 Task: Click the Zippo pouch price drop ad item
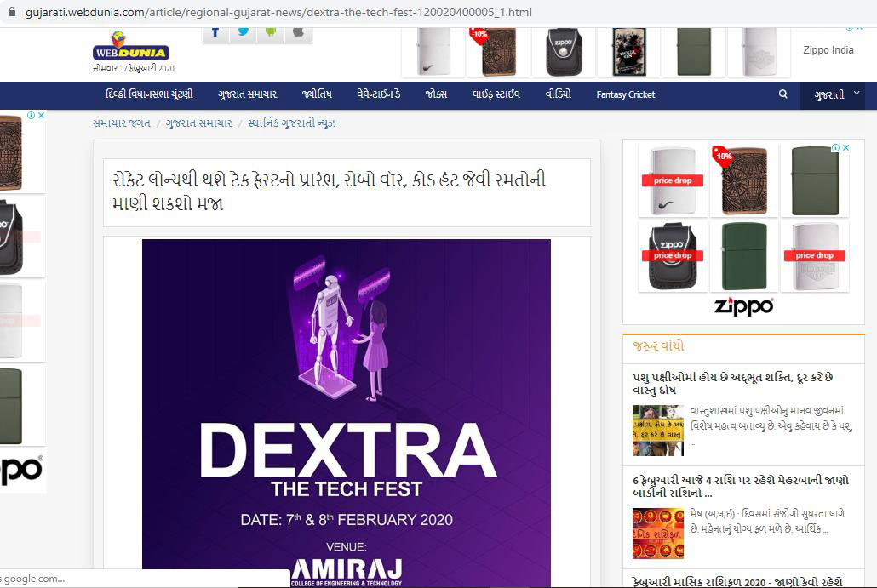673,256
